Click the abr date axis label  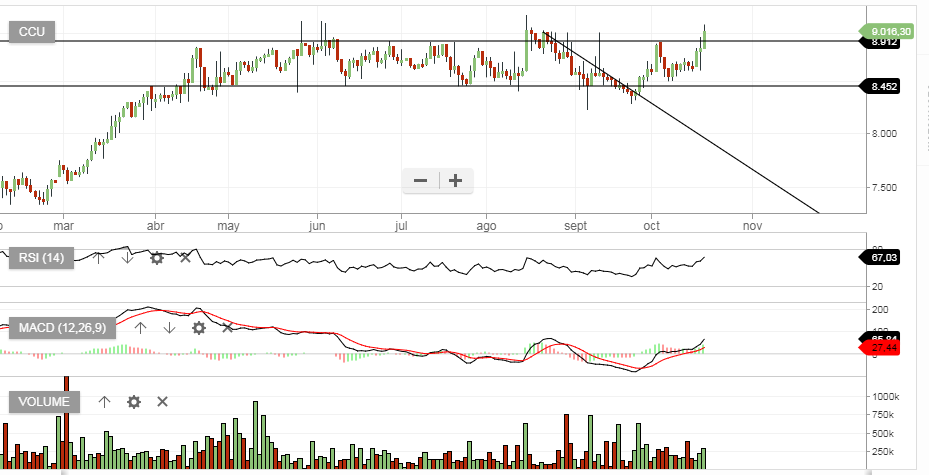tap(155, 226)
